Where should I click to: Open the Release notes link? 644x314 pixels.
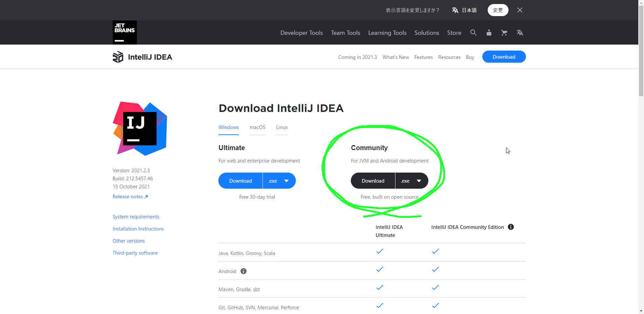coord(130,197)
